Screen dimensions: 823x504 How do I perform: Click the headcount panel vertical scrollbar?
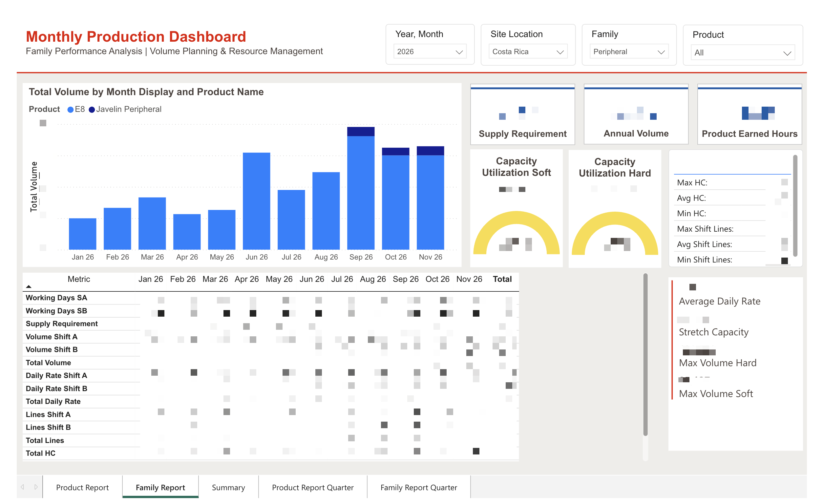pyautogui.click(x=795, y=205)
